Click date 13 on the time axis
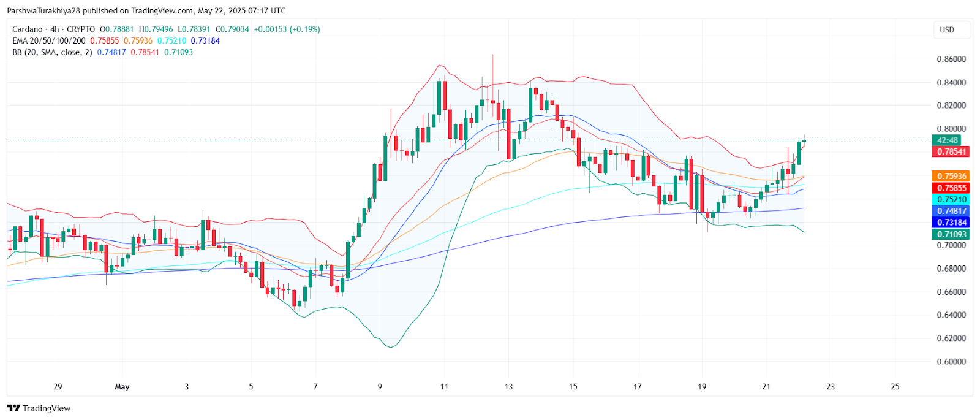980x420 pixels. click(508, 387)
